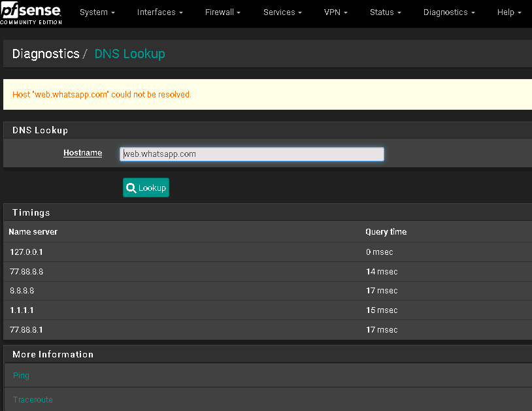Run the Lookup button
This screenshot has height=411, width=532.
point(146,188)
